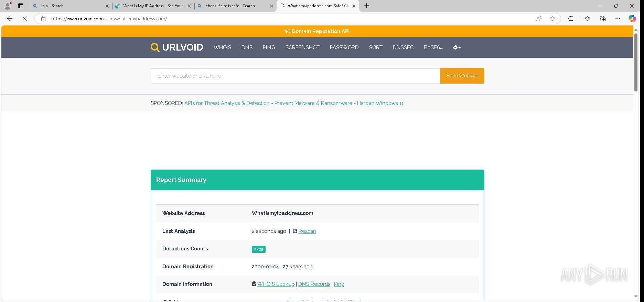This screenshot has height=302, width=644.
Task: Click the scrollbar down arrow
Action: (x=636, y=296)
